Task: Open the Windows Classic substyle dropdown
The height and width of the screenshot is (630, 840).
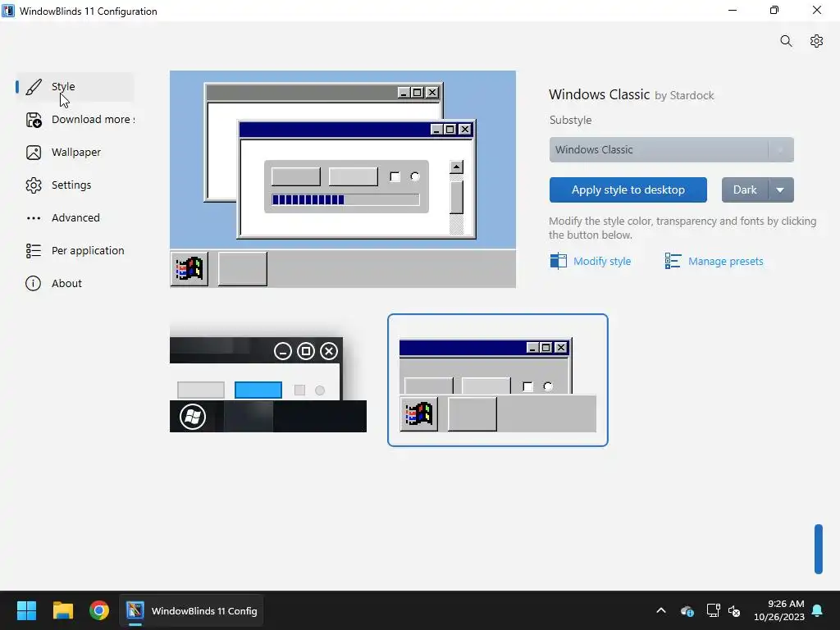Action: pos(671,149)
